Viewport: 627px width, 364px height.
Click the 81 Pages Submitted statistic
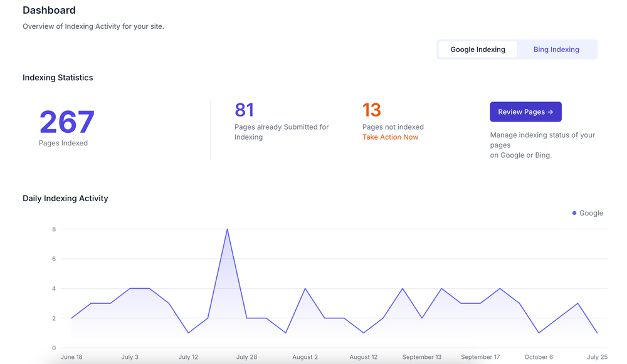tap(244, 110)
